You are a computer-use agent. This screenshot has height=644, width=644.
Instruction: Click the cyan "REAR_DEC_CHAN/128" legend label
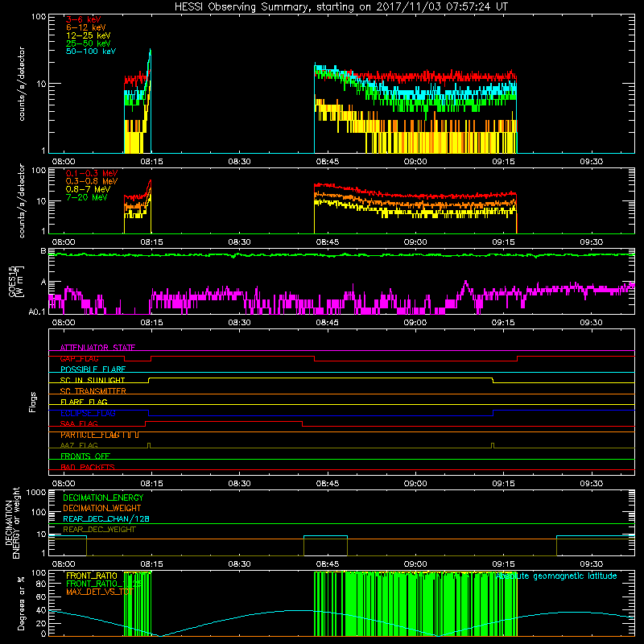point(106,518)
